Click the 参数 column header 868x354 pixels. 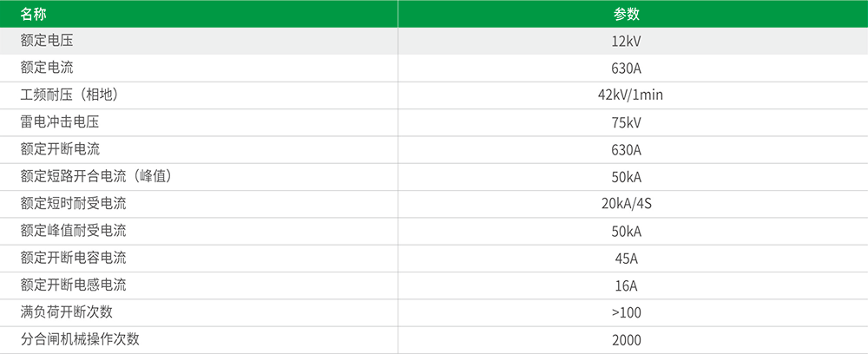point(626,14)
